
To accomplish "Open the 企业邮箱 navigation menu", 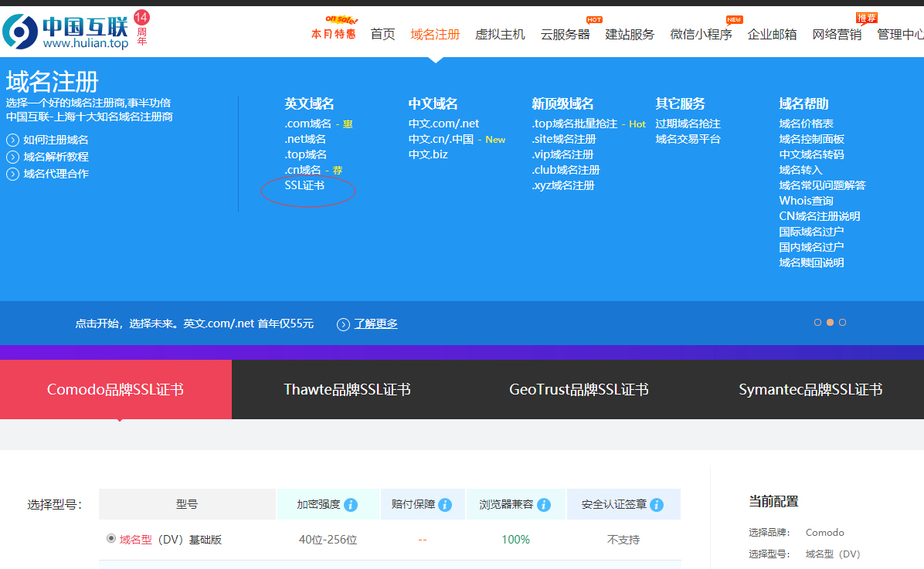I will (772, 34).
